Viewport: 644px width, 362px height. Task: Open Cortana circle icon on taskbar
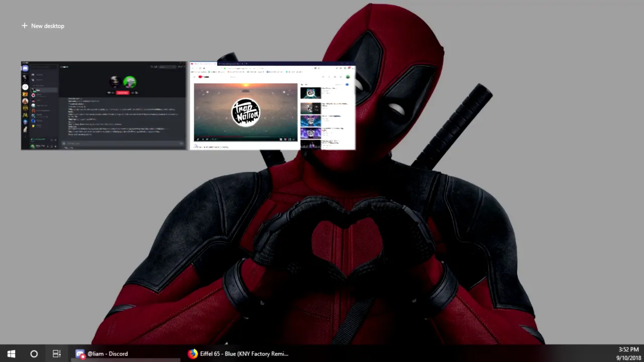coord(34,353)
